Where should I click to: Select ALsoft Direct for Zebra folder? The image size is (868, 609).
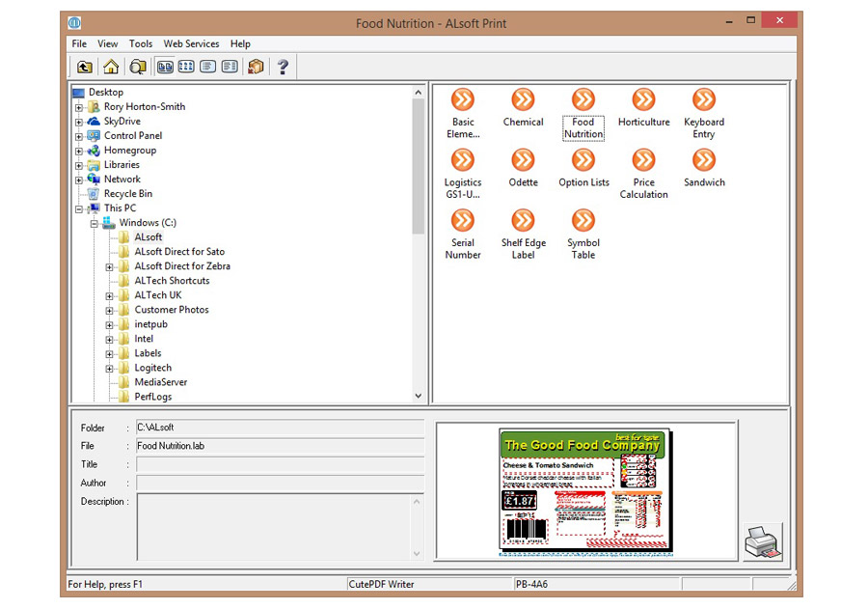pyautogui.click(x=181, y=266)
